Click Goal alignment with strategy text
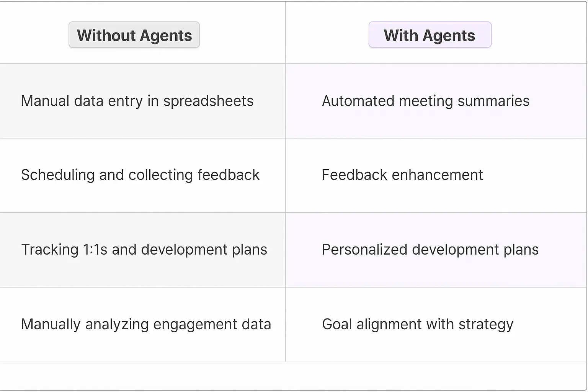588x392 pixels. [417, 324]
